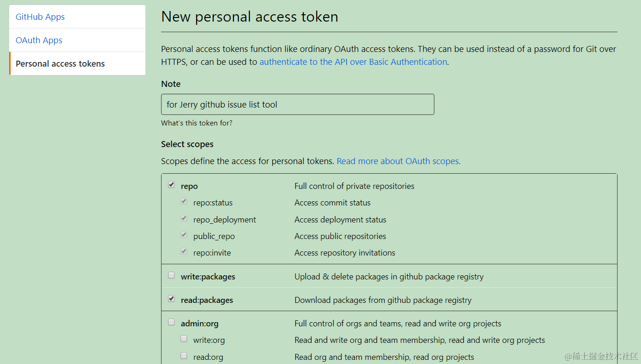Open authenticate to the API link
The width and height of the screenshot is (641, 364).
click(x=353, y=62)
